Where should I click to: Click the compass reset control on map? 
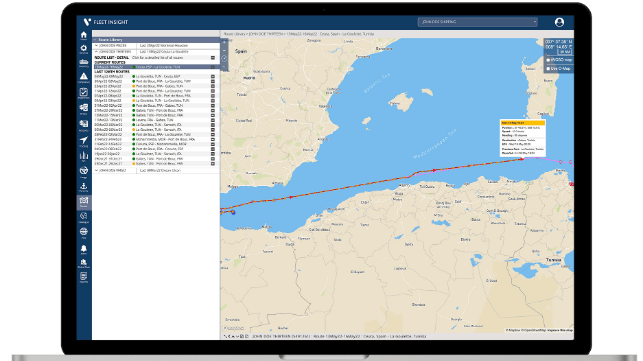pos(224,59)
